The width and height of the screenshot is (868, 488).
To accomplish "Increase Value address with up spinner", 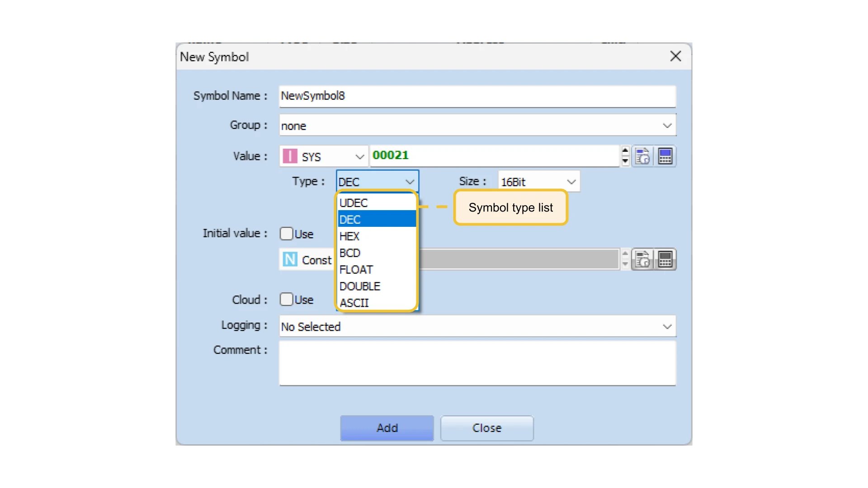I will point(625,151).
